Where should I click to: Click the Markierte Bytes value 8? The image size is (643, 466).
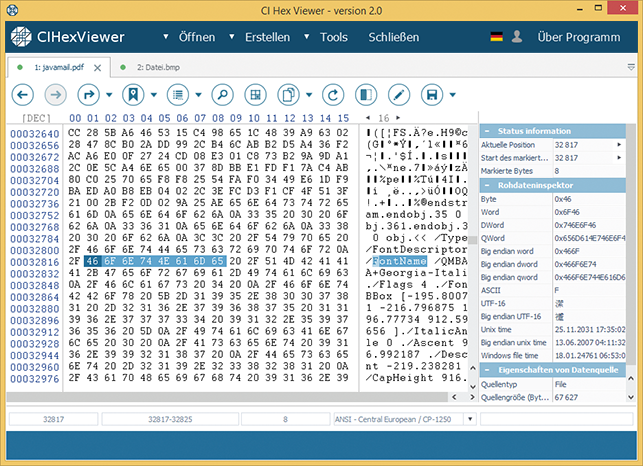[557, 171]
